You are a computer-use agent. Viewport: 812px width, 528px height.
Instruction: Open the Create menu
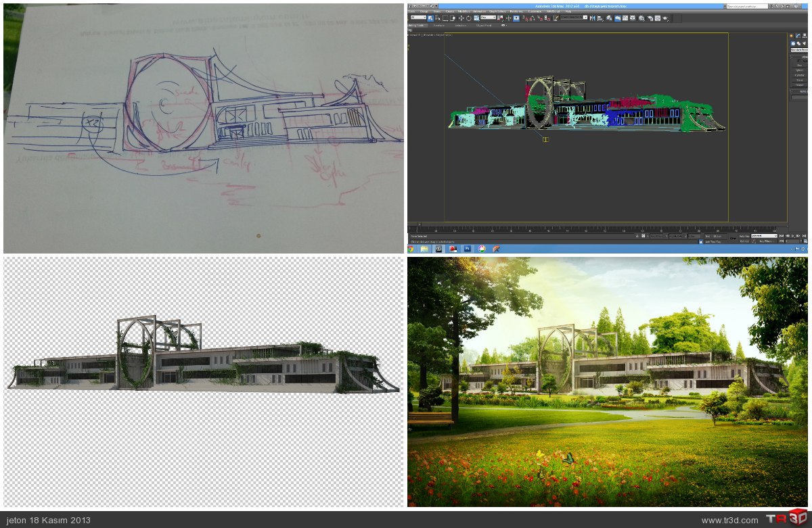[450, 11]
